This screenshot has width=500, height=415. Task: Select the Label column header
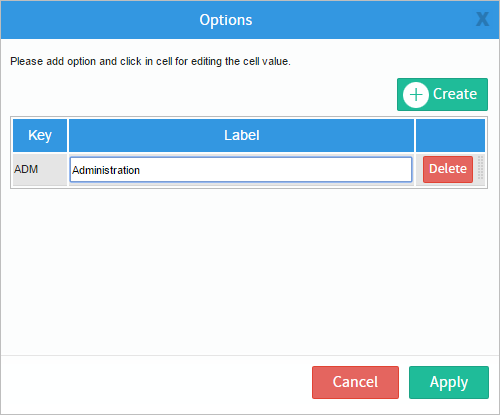point(241,135)
